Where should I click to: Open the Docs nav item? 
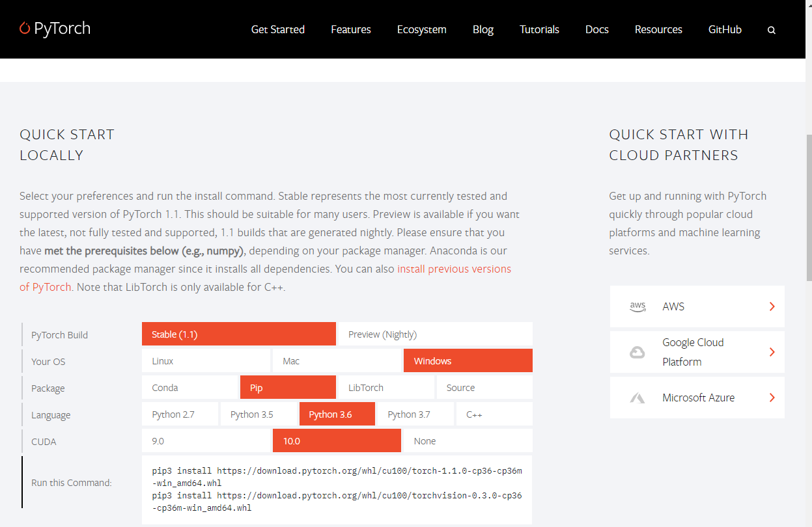[x=597, y=29]
